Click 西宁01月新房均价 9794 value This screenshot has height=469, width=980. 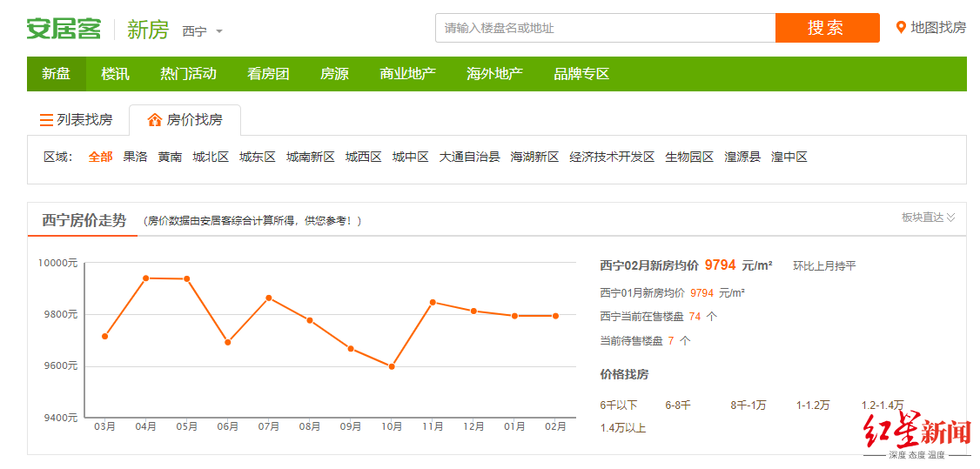tap(701, 292)
